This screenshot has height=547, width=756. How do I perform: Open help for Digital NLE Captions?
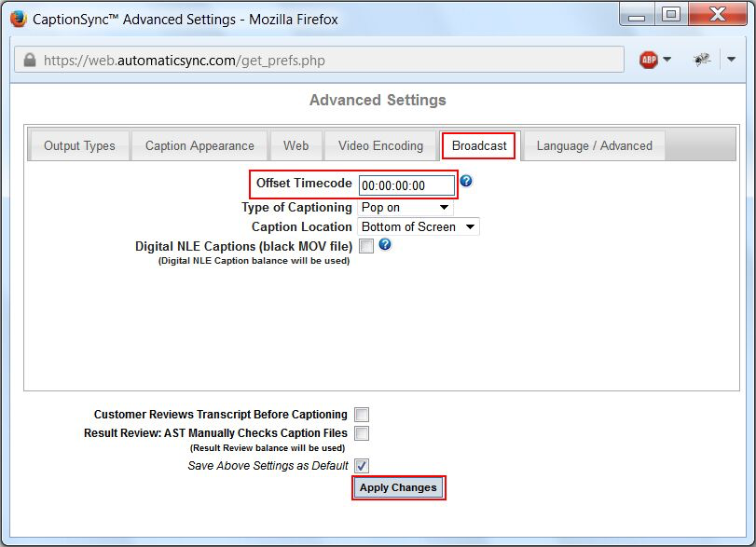384,246
